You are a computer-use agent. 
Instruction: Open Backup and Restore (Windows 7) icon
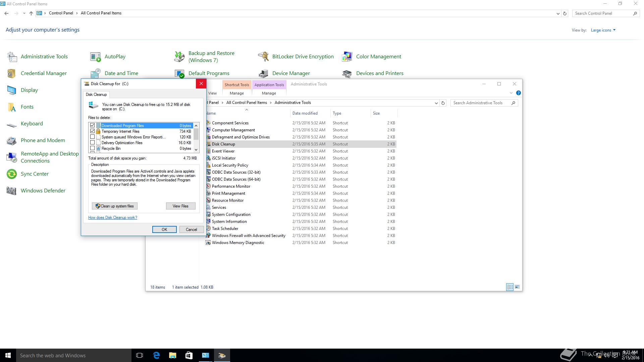click(179, 57)
